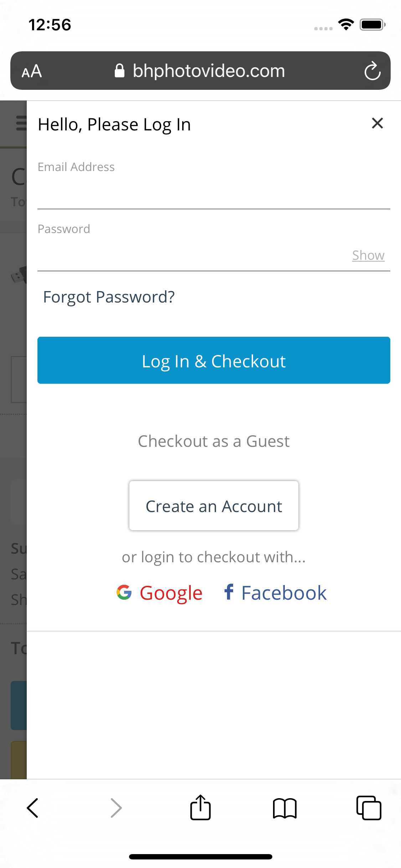Tap the Safari back arrow
Image resolution: width=401 pixels, height=868 pixels.
32,808
